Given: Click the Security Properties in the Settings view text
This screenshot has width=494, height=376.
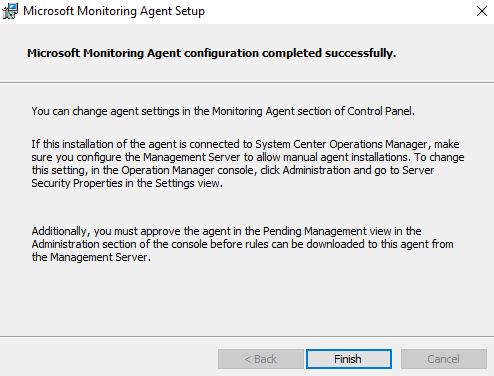Looking at the screenshot, I should click(127, 183).
